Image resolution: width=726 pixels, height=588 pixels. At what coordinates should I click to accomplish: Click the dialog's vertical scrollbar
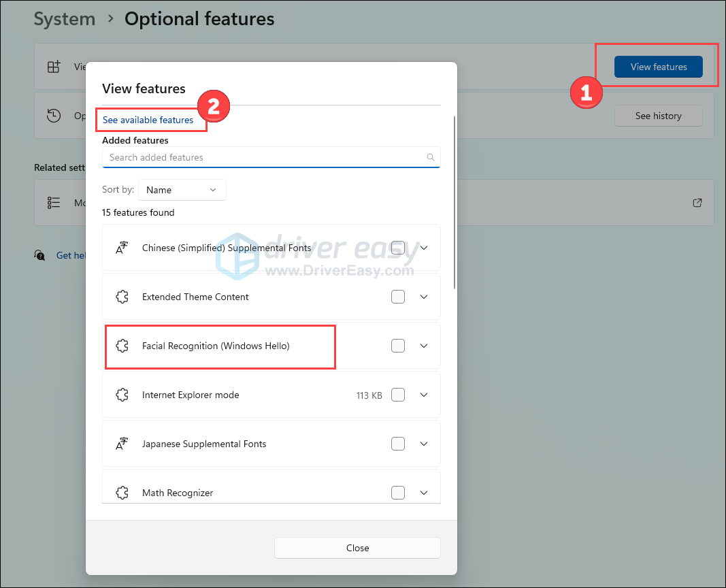(x=454, y=204)
